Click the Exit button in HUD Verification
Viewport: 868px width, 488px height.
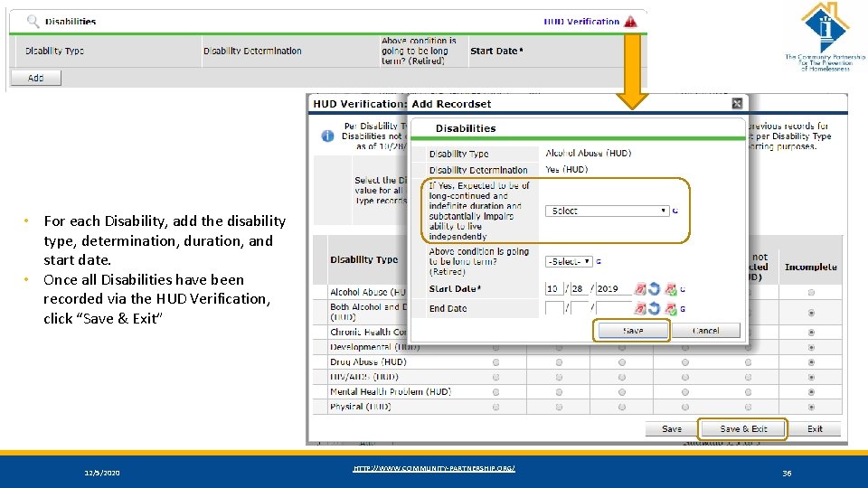815,428
